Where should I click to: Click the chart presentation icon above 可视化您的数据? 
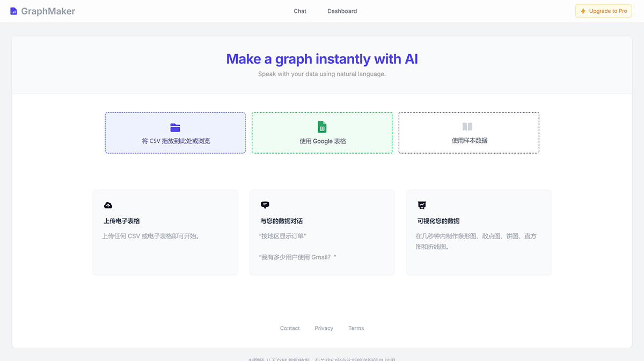pyautogui.click(x=422, y=205)
